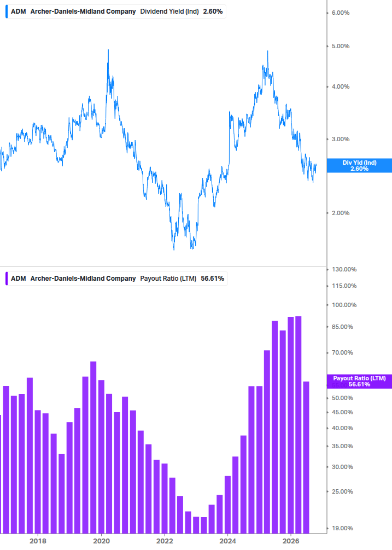This screenshot has height=550, width=392.
Task: Click the 100.00% payout ratio axis label
Action: click(x=344, y=305)
